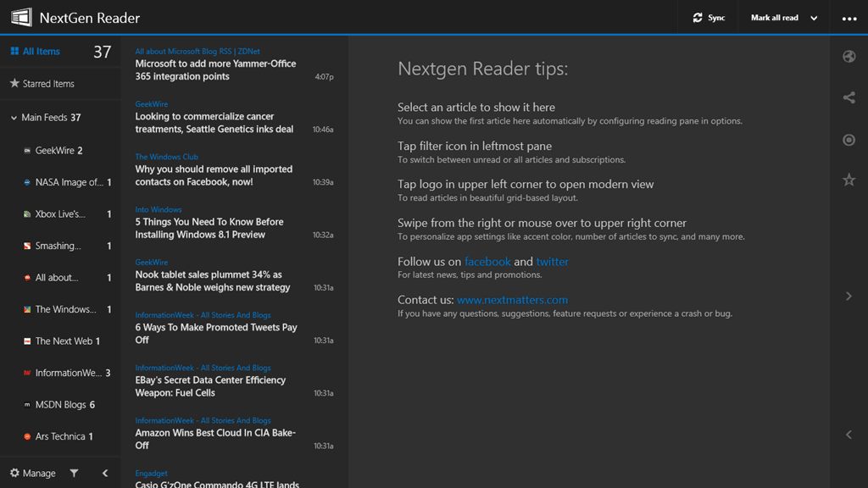Viewport: 868px width, 488px height.
Task: Collapse the left feeds pane arrow
Action: click(105, 474)
